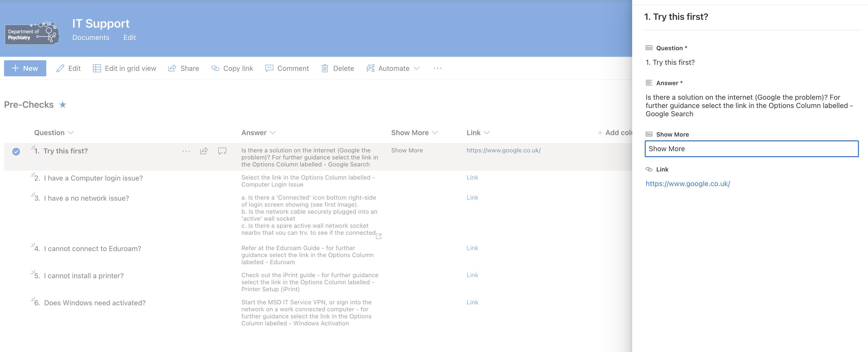Deselect the checkbox on the Try this first row

click(x=16, y=152)
